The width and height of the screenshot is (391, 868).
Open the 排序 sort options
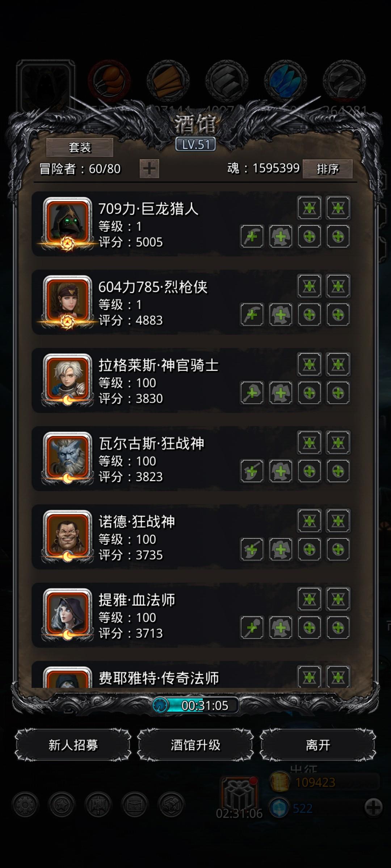[x=328, y=169]
